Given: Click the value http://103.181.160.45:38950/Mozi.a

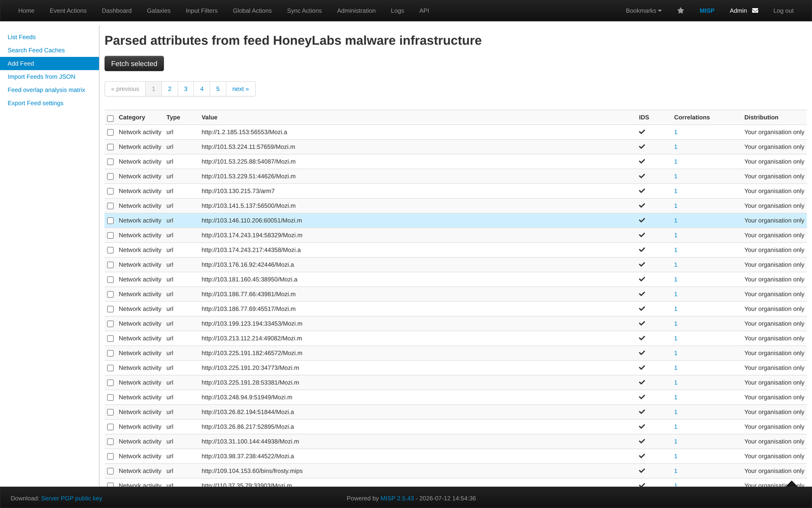Looking at the screenshot, I should coord(249,279).
